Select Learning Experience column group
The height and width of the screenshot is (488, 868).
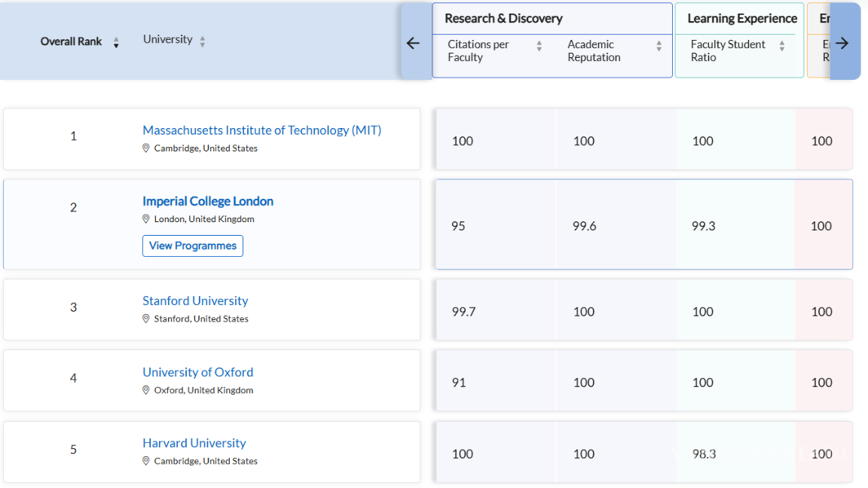click(x=741, y=19)
